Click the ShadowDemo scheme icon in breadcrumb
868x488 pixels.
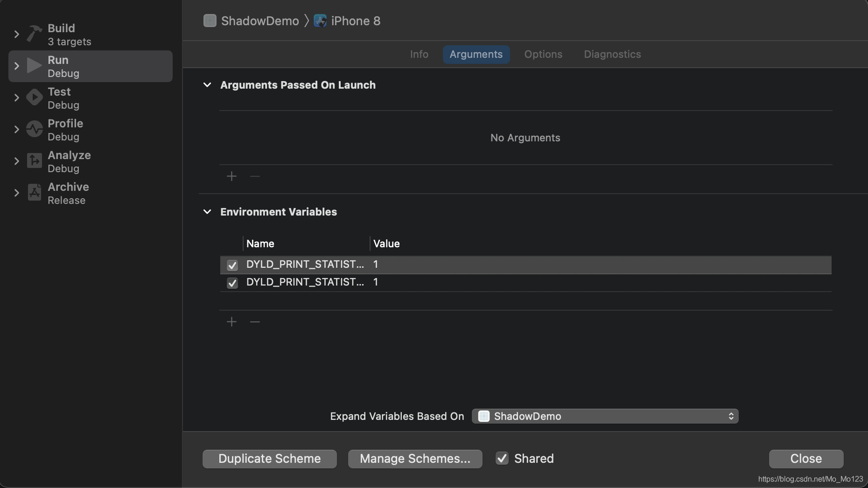[210, 21]
